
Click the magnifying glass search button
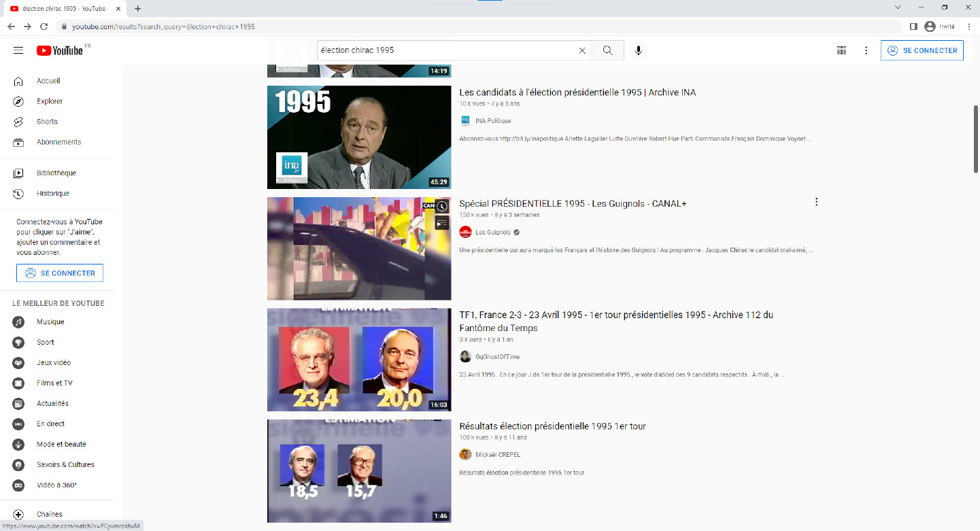click(x=607, y=50)
